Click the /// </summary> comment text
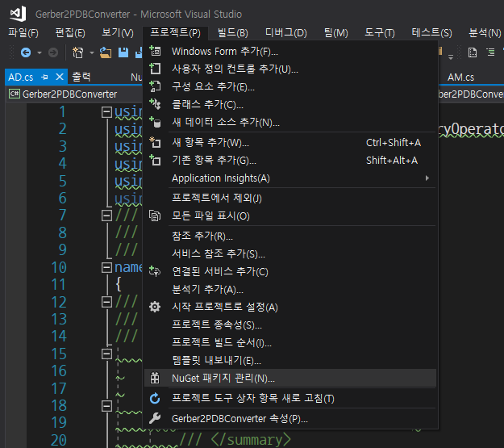 [235, 440]
